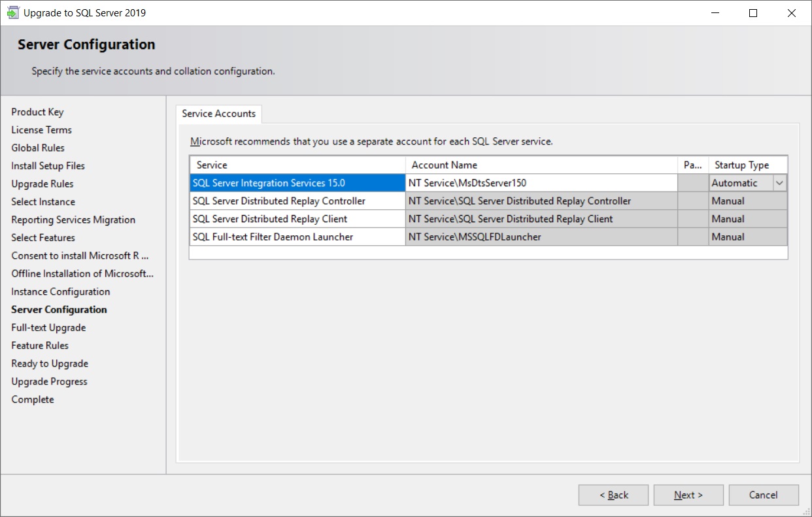Image resolution: width=812 pixels, height=517 pixels.
Task: Select the SQL Full-text Filter Daemon Launcher service
Action: (x=297, y=237)
